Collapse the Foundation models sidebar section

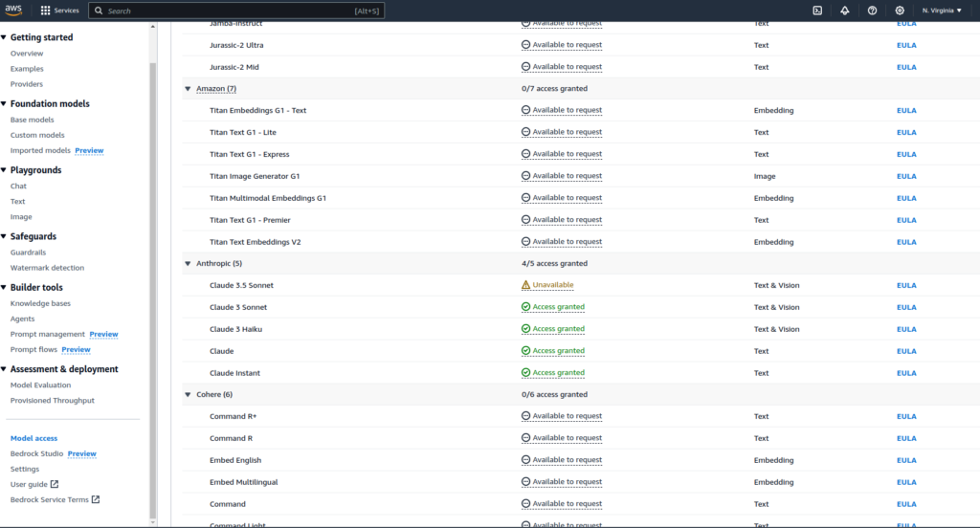(x=4, y=103)
